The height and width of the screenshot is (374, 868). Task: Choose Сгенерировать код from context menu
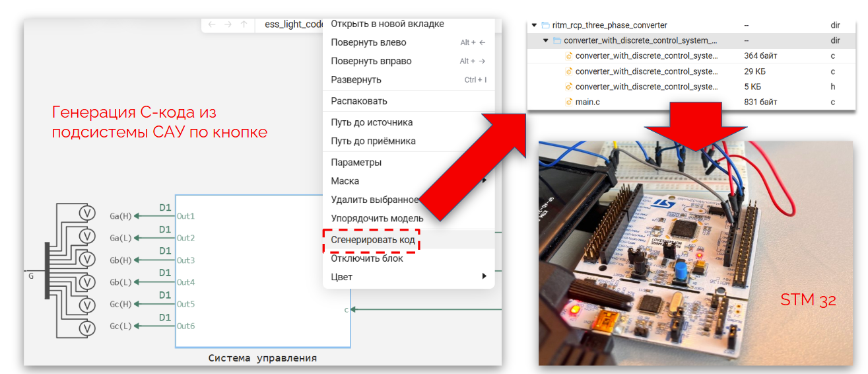tap(372, 240)
